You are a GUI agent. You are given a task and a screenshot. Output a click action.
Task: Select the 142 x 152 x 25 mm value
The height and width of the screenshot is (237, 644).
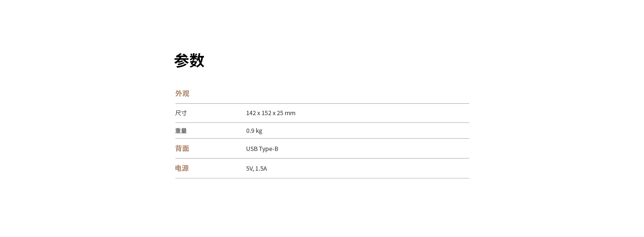click(x=271, y=113)
